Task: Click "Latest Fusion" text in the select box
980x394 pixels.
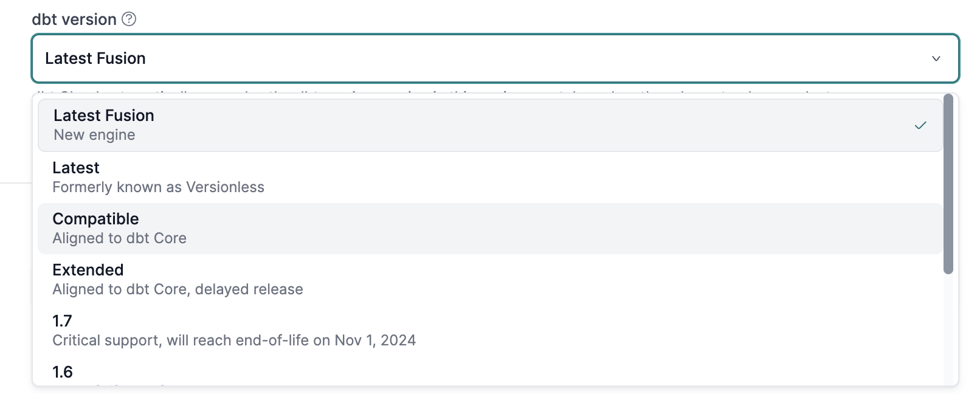Action: tap(95, 58)
